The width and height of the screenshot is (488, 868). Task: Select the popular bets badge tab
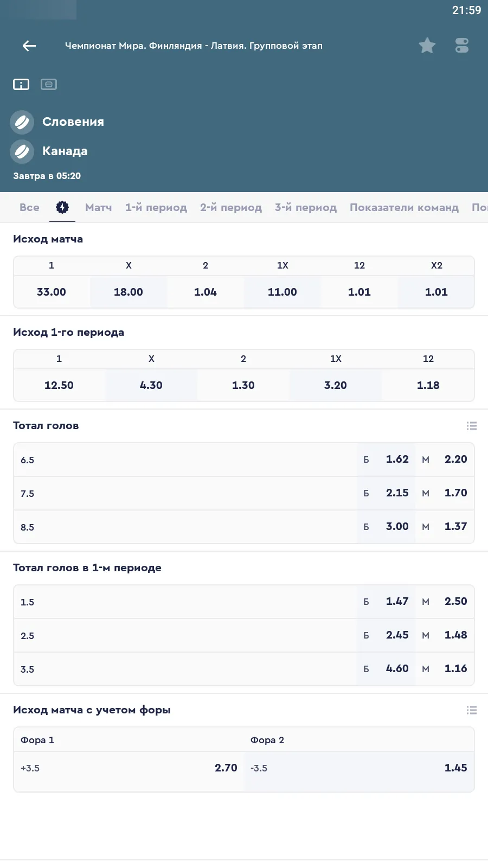coord(62,207)
